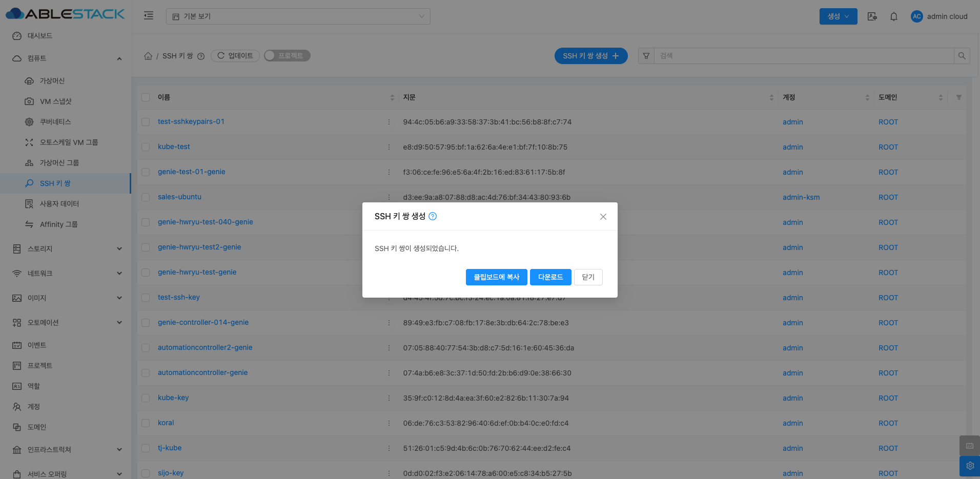The width and height of the screenshot is (980, 479).
Task: Expand the 네트워크 menu section
Action: (x=66, y=274)
